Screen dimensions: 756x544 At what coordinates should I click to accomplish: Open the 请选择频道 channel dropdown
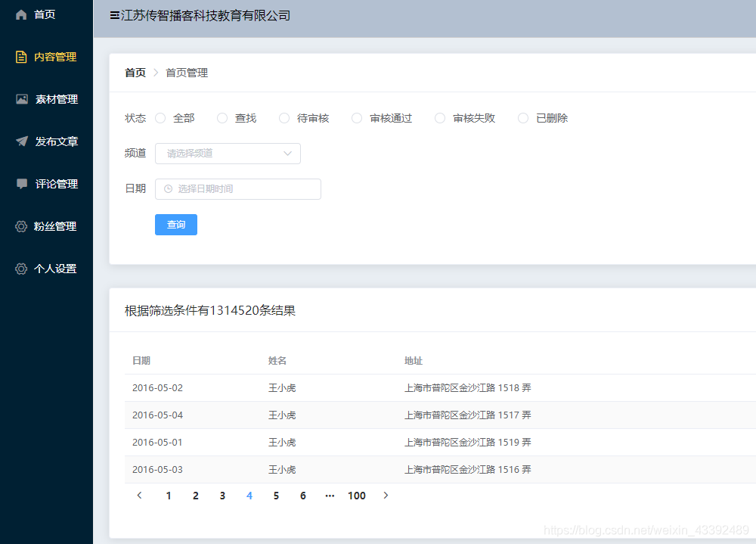coord(228,154)
